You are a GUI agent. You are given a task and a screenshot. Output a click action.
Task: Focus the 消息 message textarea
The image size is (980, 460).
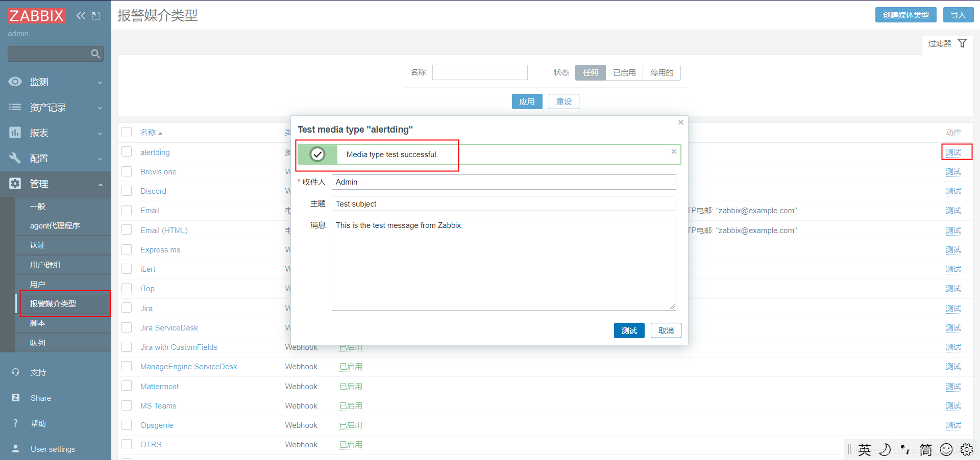tap(504, 264)
